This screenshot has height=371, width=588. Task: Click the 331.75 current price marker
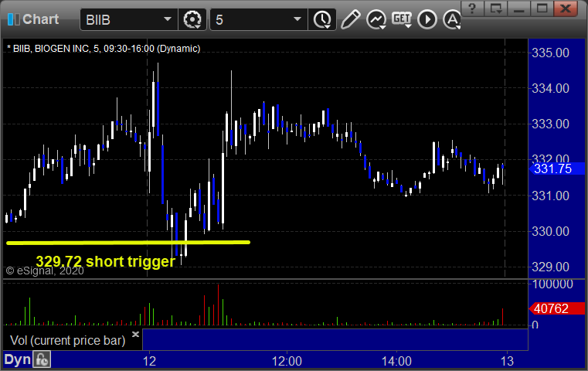click(557, 168)
